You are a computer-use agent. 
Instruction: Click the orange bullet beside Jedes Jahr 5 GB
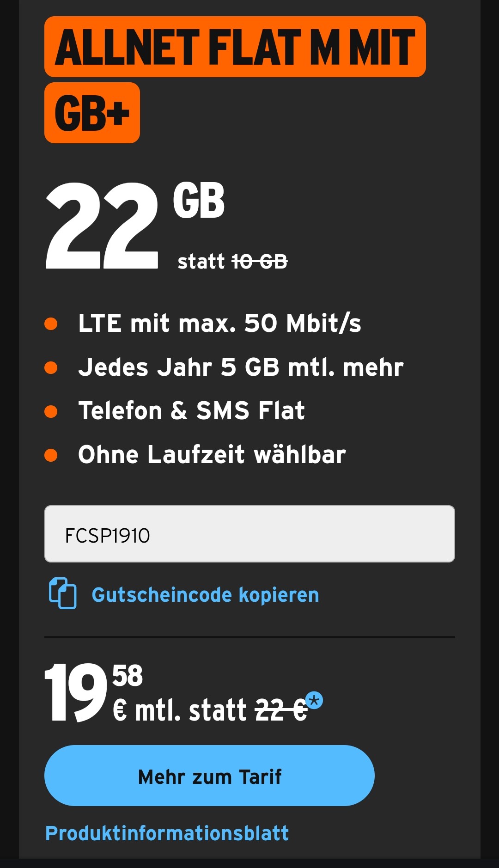click(52, 367)
